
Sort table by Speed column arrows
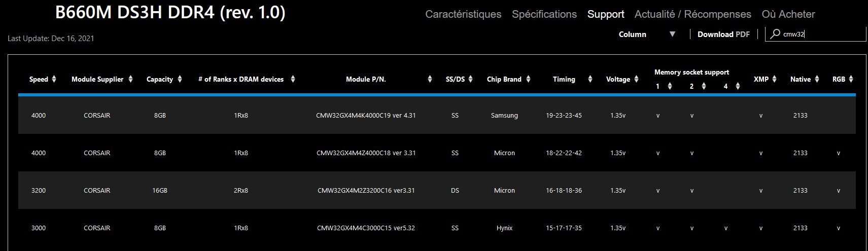pos(54,79)
